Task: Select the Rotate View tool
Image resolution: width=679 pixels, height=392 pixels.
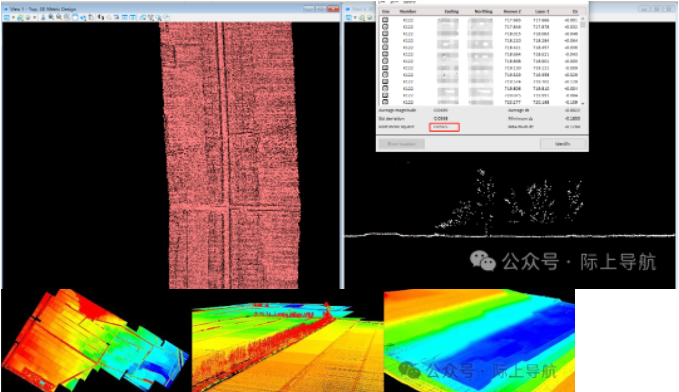Action: click(83, 17)
